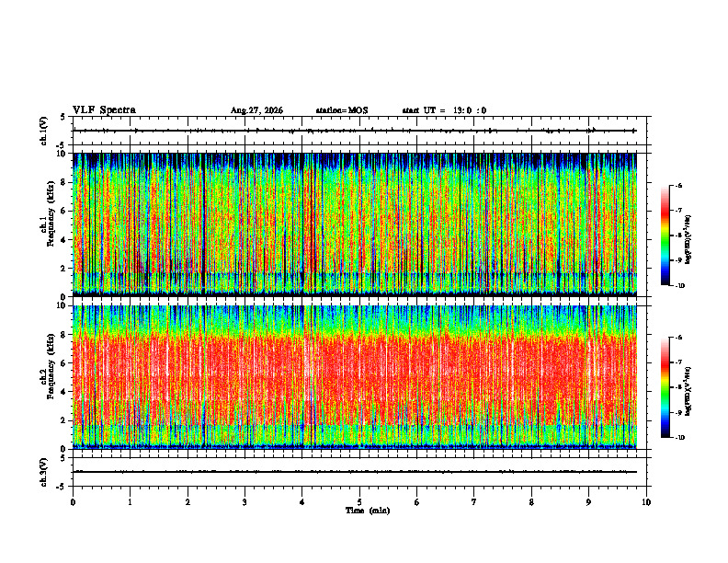Screen dimensions: 728x563
Task: Click time axis tick label "7"
Action: click(474, 502)
